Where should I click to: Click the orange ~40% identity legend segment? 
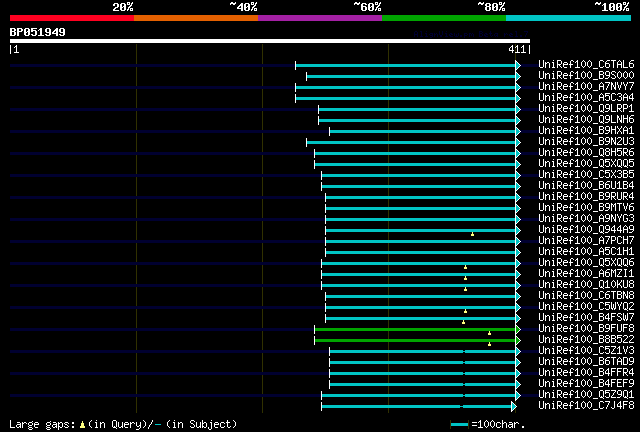pyautogui.click(x=196, y=18)
